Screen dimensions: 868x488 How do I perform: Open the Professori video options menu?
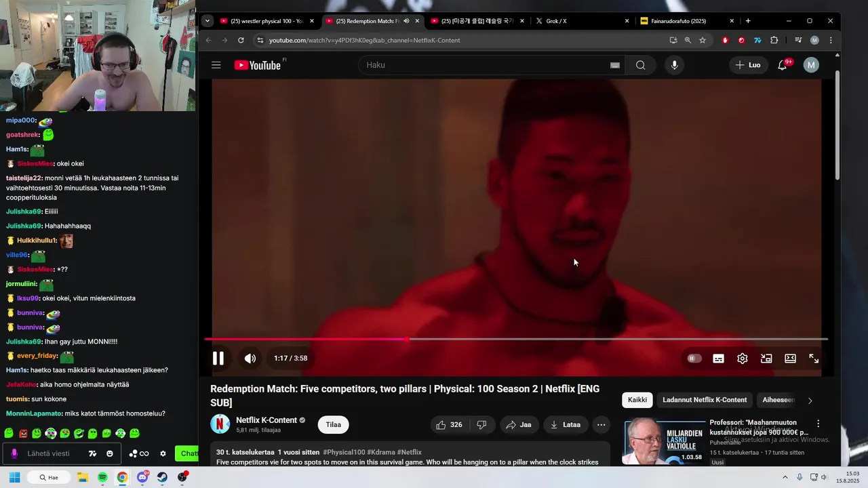818,424
